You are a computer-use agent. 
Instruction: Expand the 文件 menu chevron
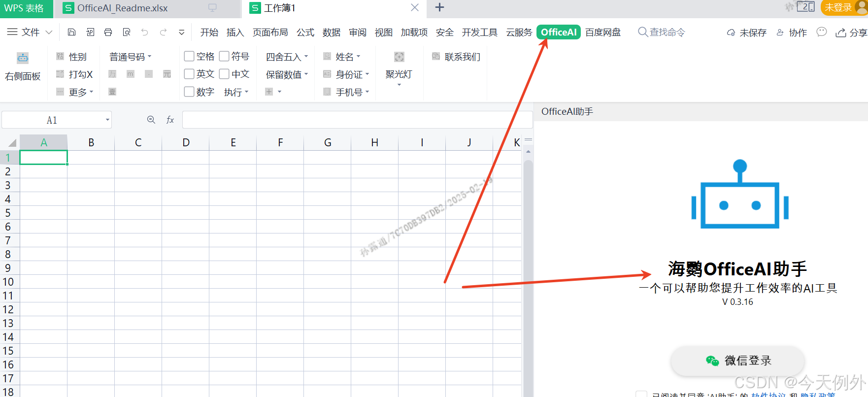[x=49, y=33]
